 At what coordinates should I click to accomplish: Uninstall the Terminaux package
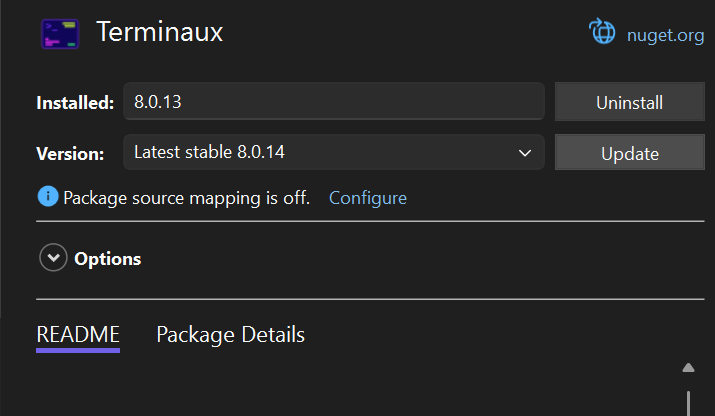pos(629,102)
